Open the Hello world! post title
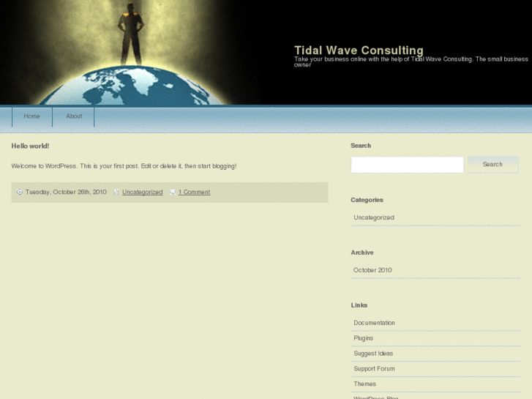This screenshot has height=399, width=532. point(30,146)
